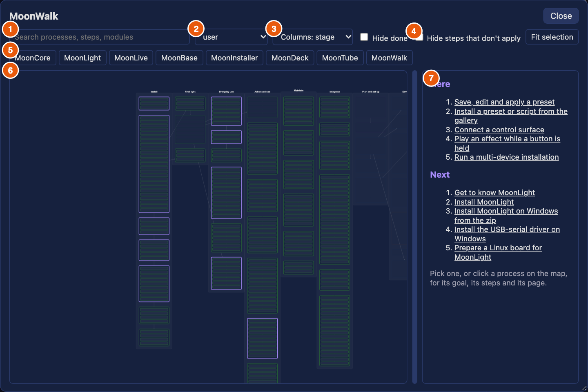588x392 pixels.
Task: Click the top process box under First light
Action: pos(190,103)
